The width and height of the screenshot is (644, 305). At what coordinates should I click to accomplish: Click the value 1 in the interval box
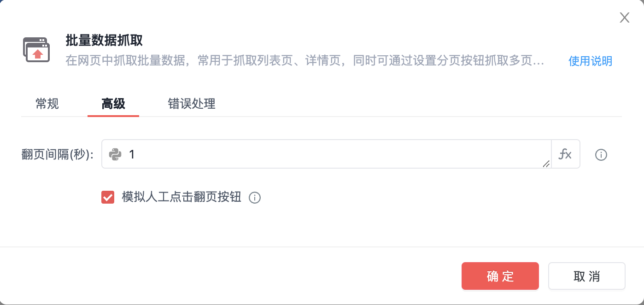coord(132,155)
